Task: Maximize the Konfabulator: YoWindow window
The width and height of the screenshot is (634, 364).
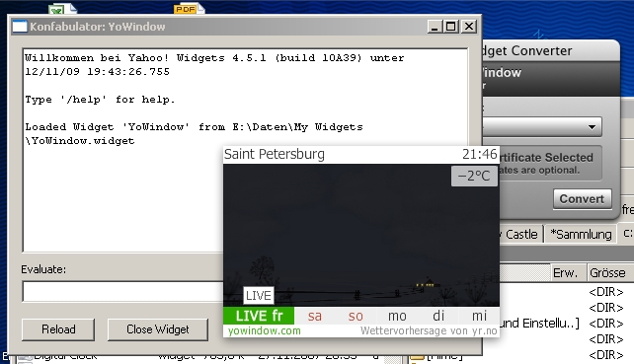Action: (451, 27)
